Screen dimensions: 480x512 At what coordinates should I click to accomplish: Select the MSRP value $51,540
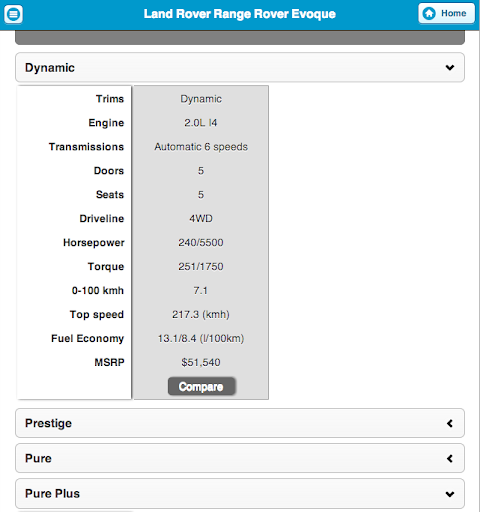(x=201, y=362)
